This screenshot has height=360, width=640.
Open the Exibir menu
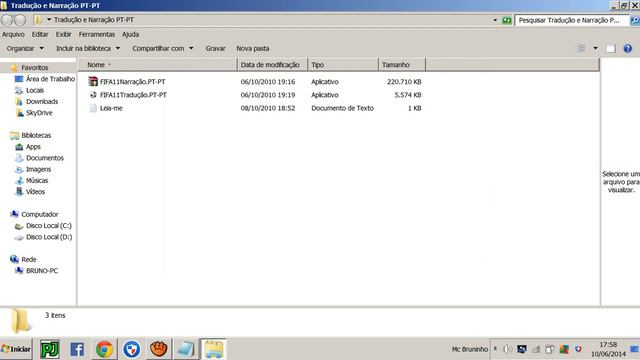63,35
